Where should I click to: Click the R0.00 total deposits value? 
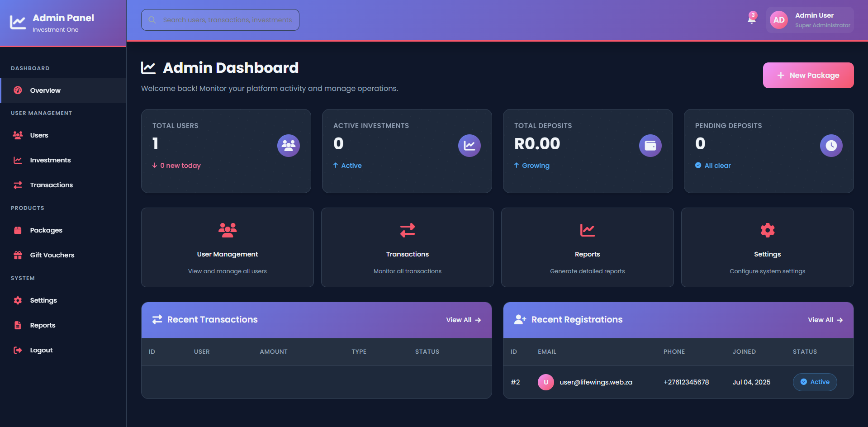coord(537,144)
